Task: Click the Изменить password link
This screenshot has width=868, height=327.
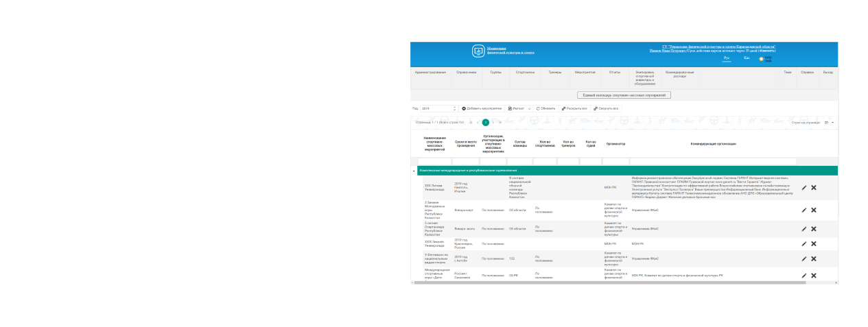Action: point(767,51)
